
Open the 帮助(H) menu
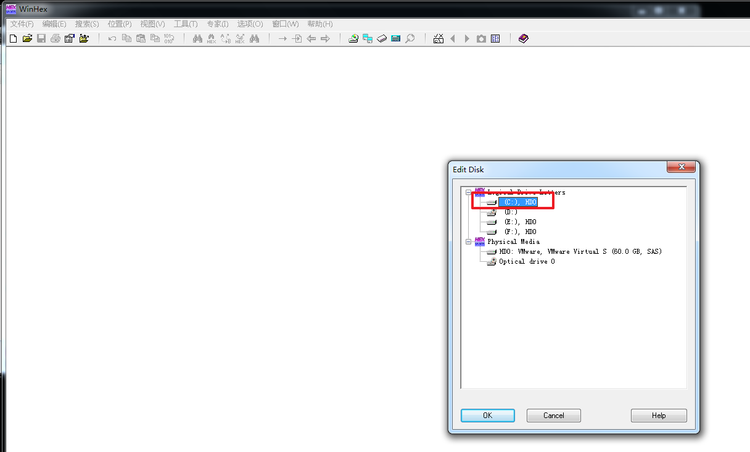[320, 24]
